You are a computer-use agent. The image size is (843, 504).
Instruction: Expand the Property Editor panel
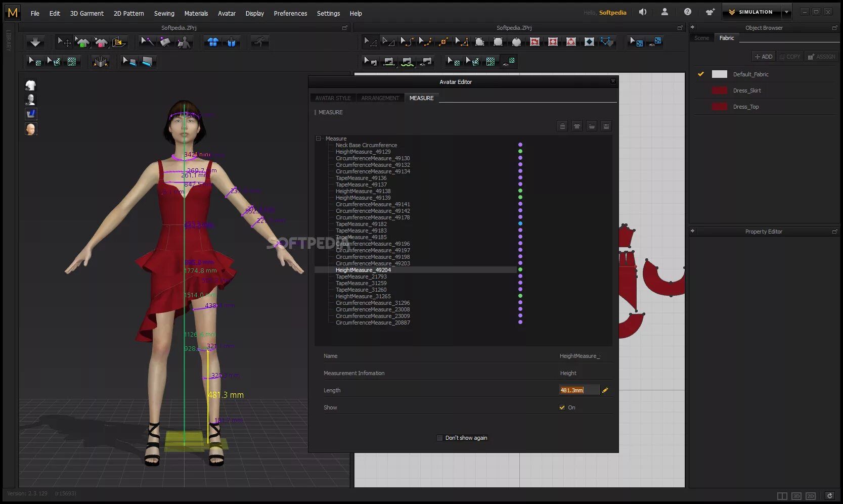coord(692,231)
